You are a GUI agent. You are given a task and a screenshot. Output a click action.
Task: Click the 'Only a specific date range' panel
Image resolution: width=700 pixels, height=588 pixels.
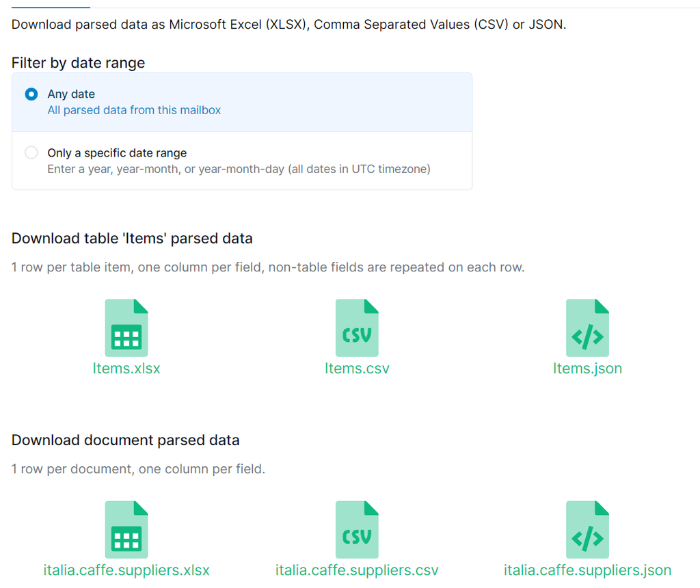click(x=241, y=160)
